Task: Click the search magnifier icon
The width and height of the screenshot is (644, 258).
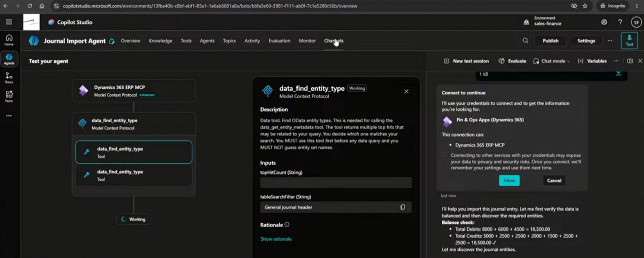Action: (x=526, y=41)
